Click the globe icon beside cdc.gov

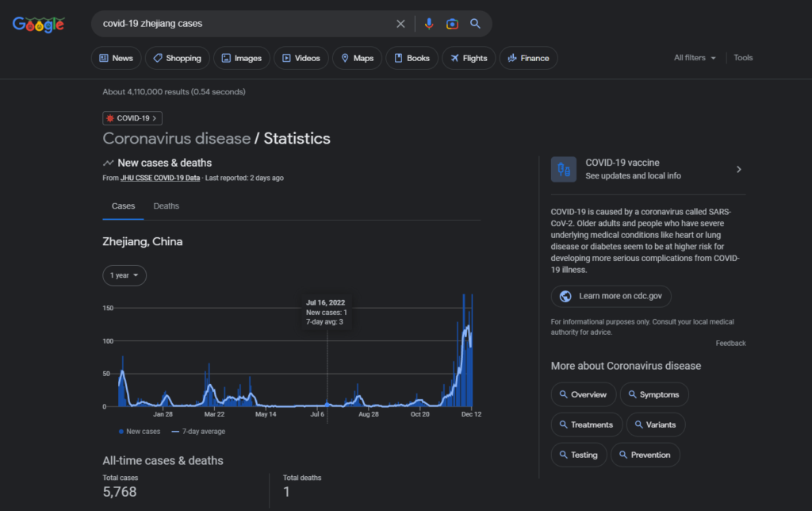tap(565, 296)
